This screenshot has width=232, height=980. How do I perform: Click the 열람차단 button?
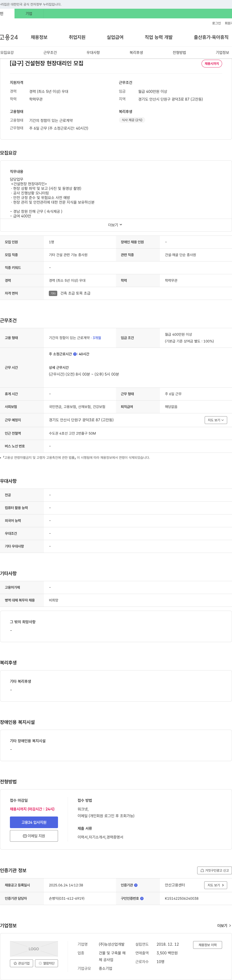[46, 963]
